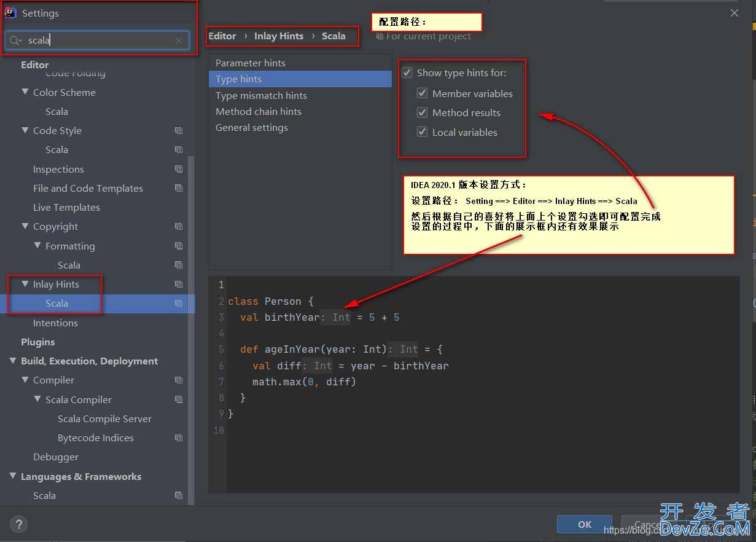Click the IntelliJ logo in title bar
Screen dimensions: 756x542
click(x=10, y=12)
